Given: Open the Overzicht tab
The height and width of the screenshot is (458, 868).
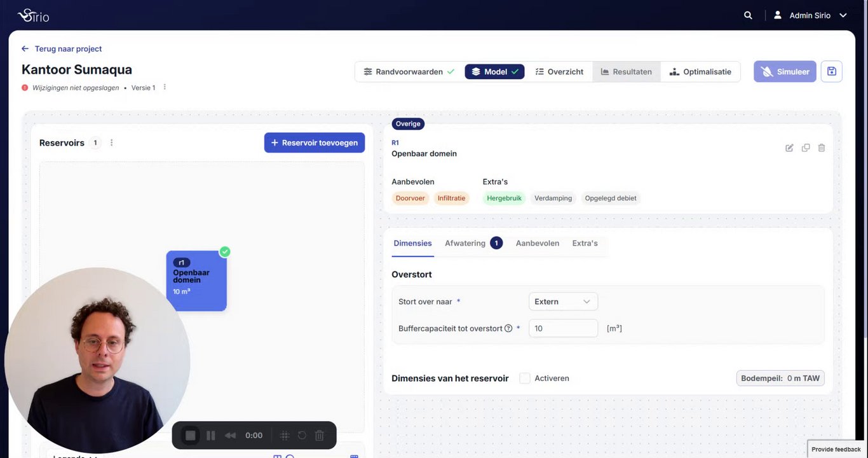Looking at the screenshot, I should click(x=559, y=72).
